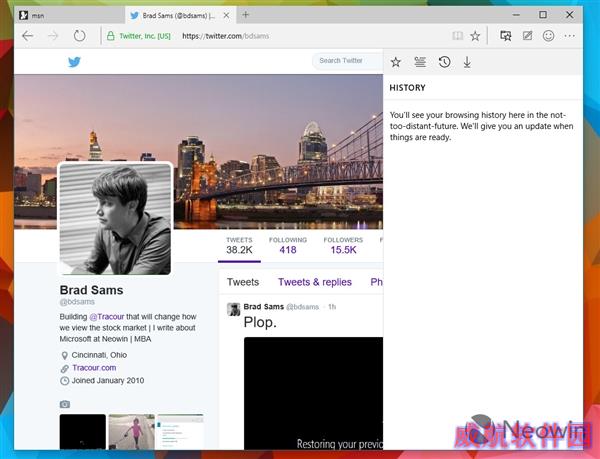The height and width of the screenshot is (459, 600).
Task: Click the Joined January 2010 text
Action: point(108,381)
